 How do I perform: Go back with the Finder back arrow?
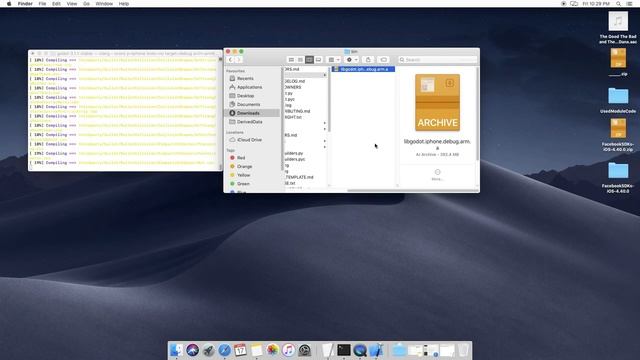coord(230,60)
